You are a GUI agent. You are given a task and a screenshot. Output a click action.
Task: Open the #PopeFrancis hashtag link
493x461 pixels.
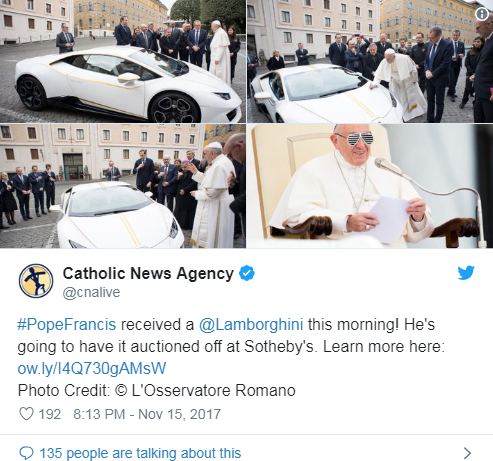click(x=67, y=324)
